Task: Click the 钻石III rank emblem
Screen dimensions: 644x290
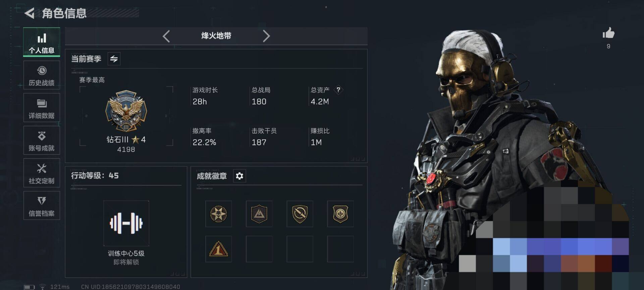Action: [x=126, y=111]
